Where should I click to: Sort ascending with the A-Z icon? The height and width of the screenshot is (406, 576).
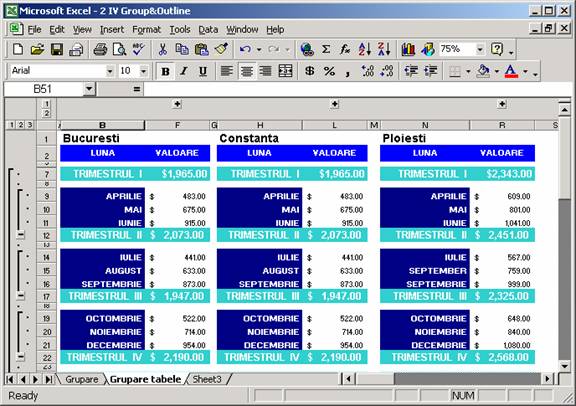coord(364,49)
